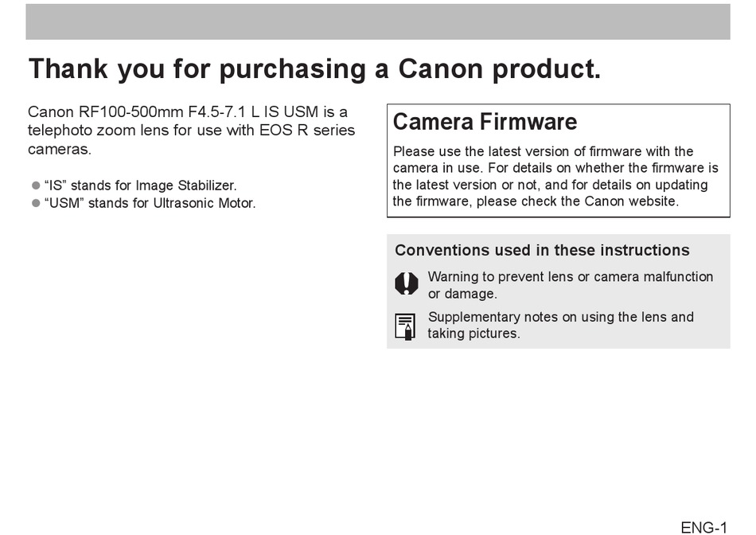The image size is (756, 535).
Task: Click the supplementary notes icon
Action: point(406,326)
